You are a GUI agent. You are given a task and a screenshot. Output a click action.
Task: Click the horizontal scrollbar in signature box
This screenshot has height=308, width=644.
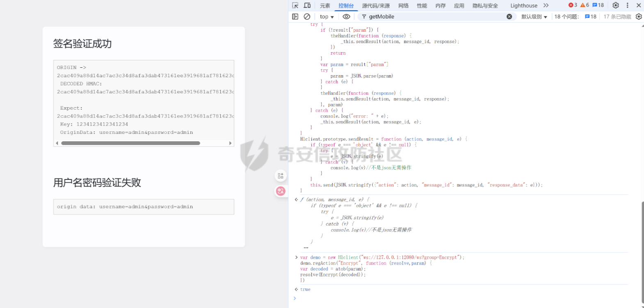pyautogui.click(x=130, y=143)
